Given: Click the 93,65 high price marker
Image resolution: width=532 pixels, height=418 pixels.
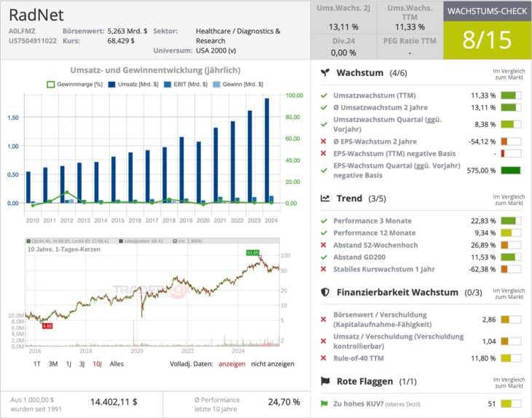Looking at the screenshot, I should (x=253, y=252).
